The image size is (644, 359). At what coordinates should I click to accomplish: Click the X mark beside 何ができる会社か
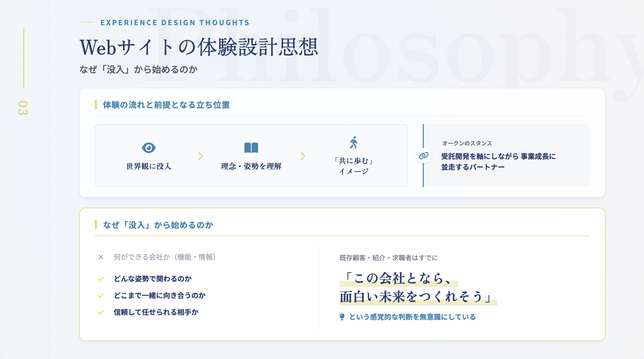tap(101, 257)
